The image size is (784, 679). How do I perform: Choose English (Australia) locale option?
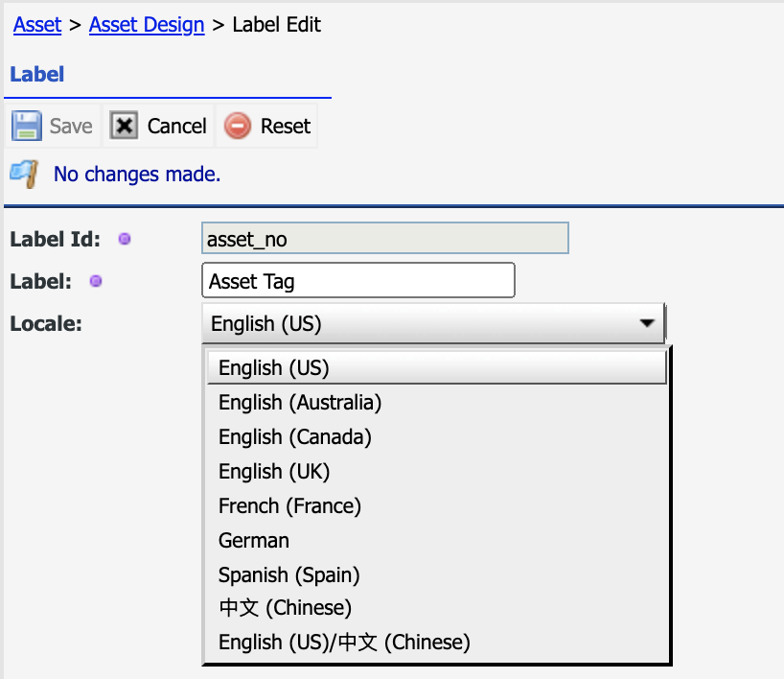(x=436, y=402)
